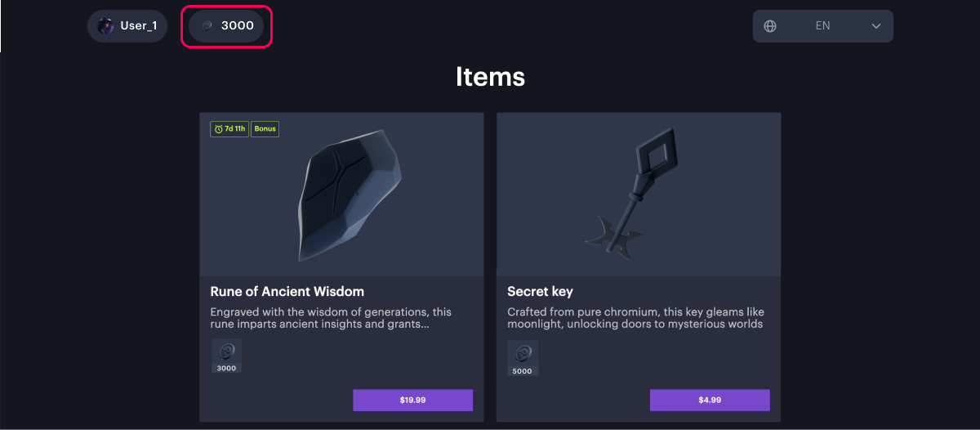Click the 5000 coin reward icon on Secret key
Viewport: 980px width, 430px height.
[523, 354]
